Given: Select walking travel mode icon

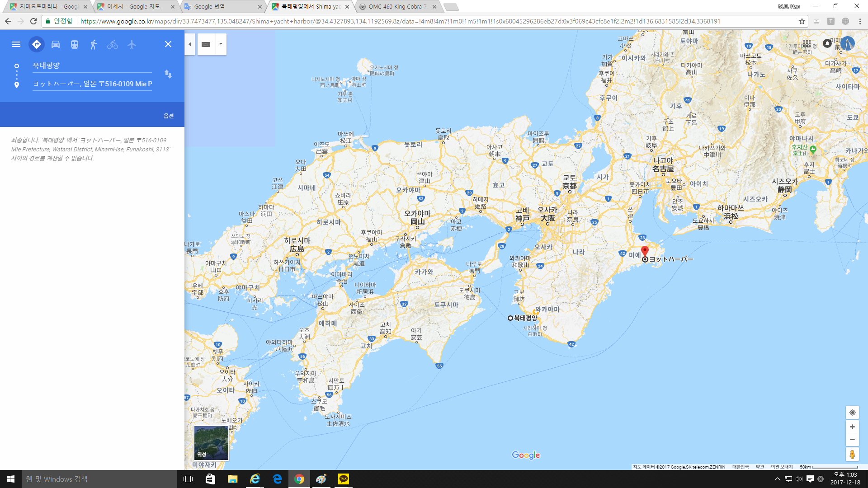Looking at the screenshot, I should click(x=94, y=44).
